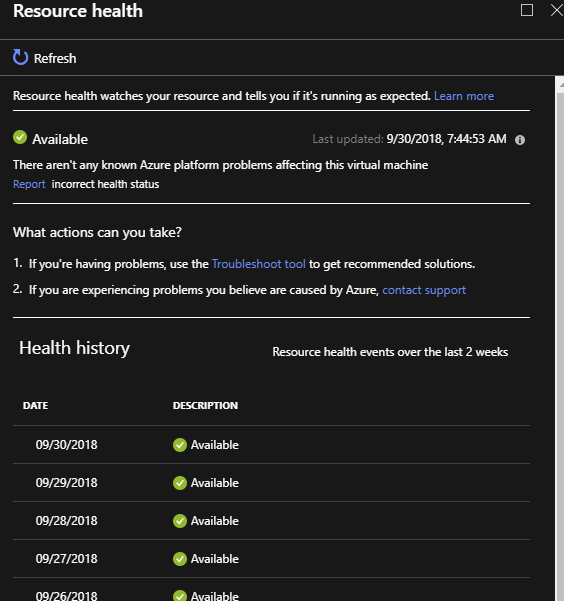Maximize the Resource health blade
This screenshot has height=601, width=564.
coord(527,10)
